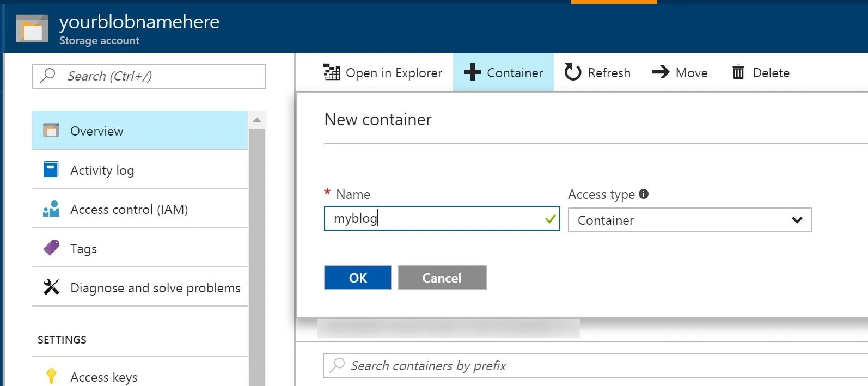Click the New container heading
Image resolution: width=868 pixels, height=386 pixels.
[378, 119]
